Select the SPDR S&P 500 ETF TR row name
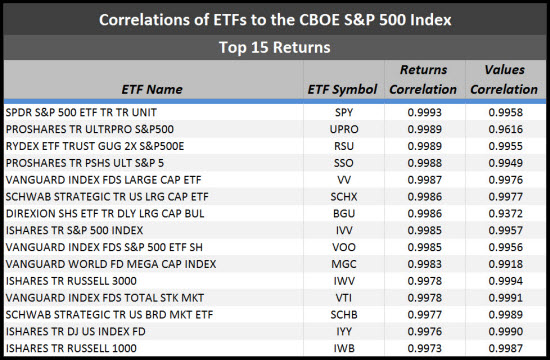The image size is (550, 360). [81, 112]
